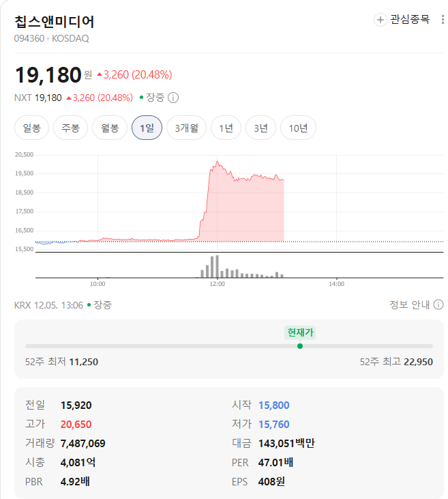Click current price 19,180 원

53,75
